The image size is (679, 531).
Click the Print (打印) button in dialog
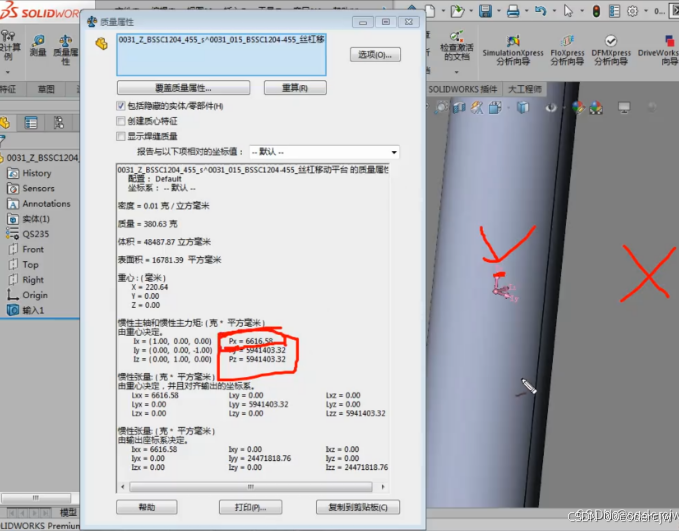point(250,507)
